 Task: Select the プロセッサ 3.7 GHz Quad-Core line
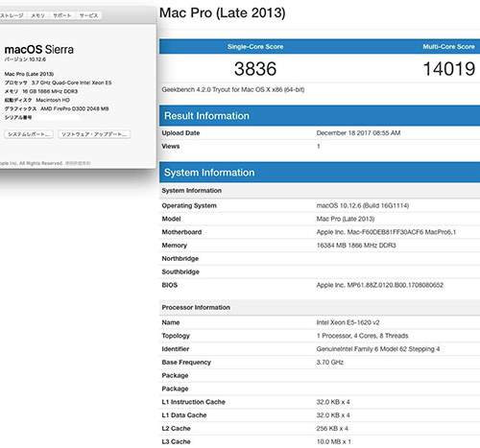58,83
